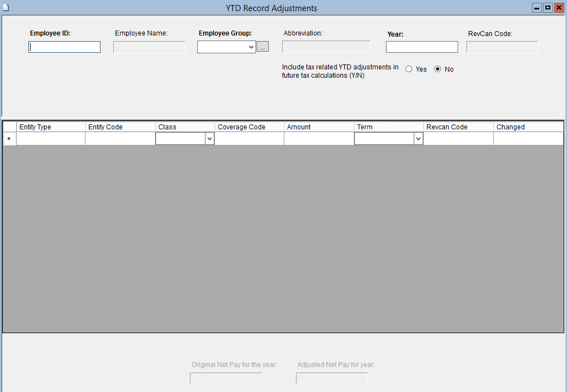Click the Revcan Code cell in new row
The image size is (567, 392).
[x=458, y=139]
